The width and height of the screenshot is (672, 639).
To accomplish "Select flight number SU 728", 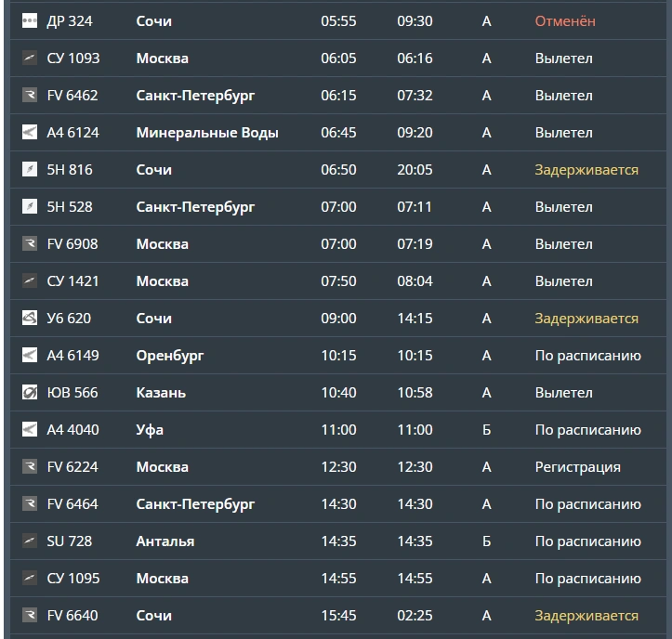I will 70,541.
